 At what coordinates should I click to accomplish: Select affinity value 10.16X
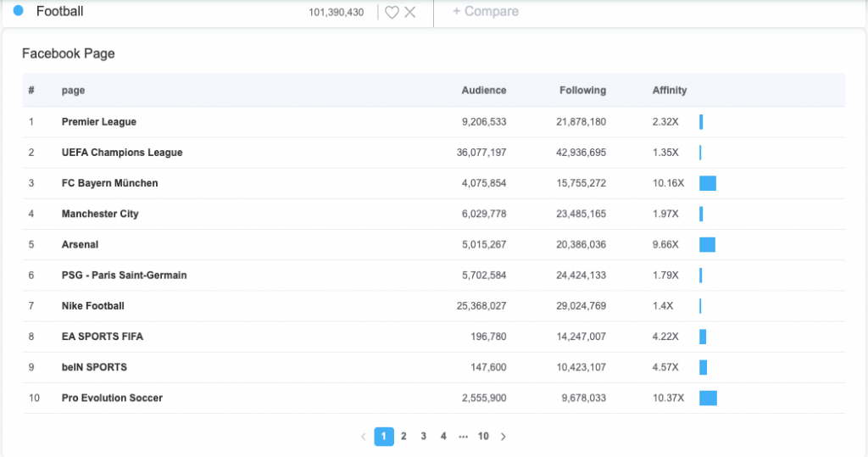[x=668, y=183]
